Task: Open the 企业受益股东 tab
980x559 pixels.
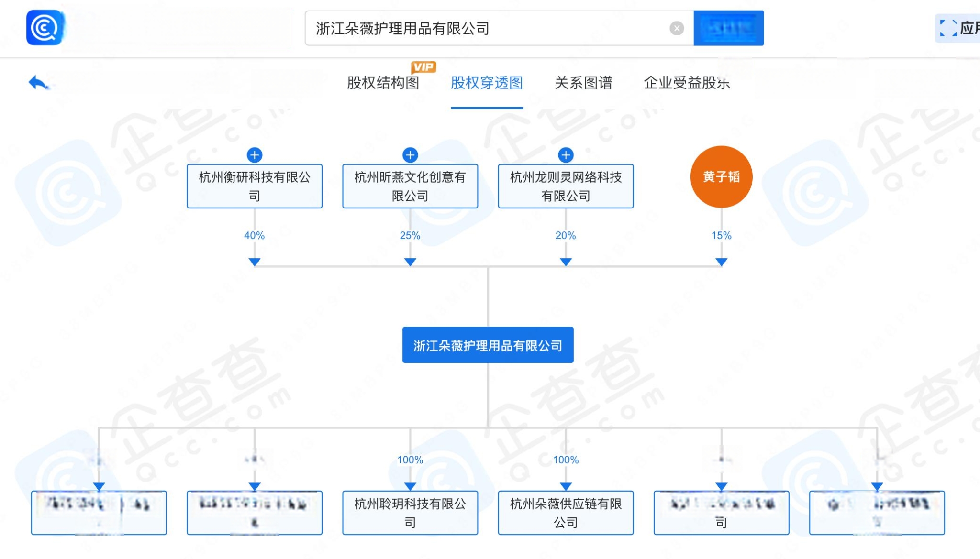Action: tap(687, 83)
